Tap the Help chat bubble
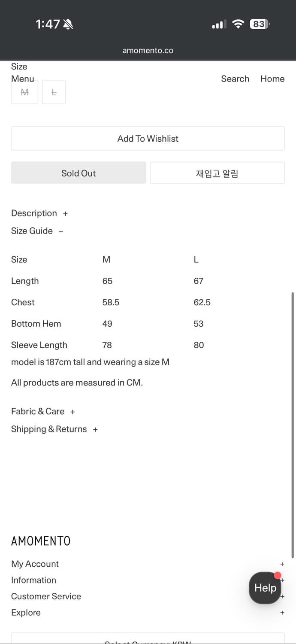The image size is (296, 644). (265, 588)
